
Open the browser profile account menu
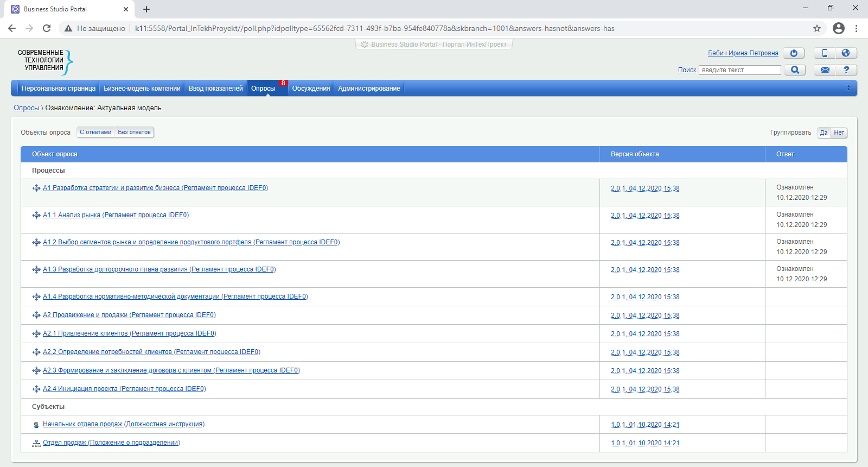[838, 28]
